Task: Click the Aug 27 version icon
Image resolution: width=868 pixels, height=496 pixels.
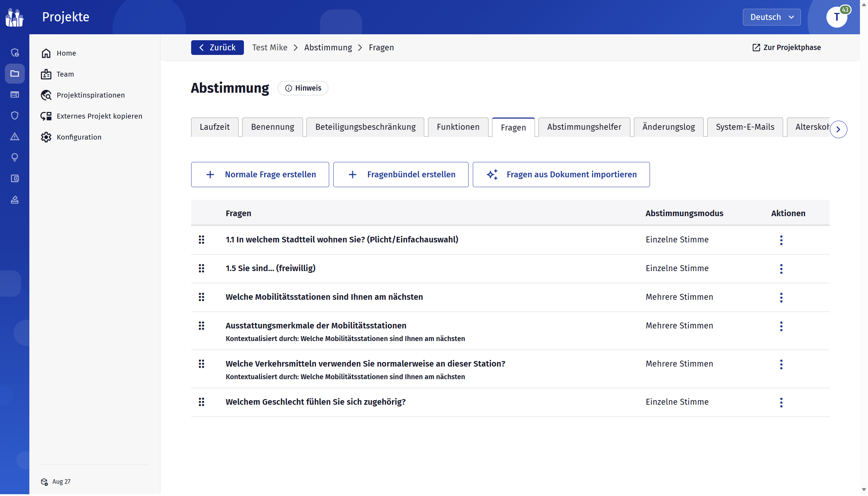Action: tap(44, 482)
